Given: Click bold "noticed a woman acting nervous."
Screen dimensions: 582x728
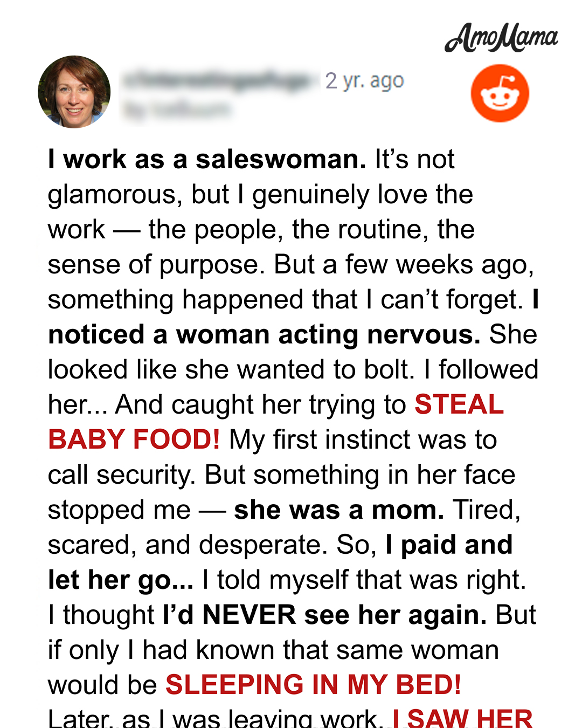Looking at the screenshot, I should (x=265, y=335).
